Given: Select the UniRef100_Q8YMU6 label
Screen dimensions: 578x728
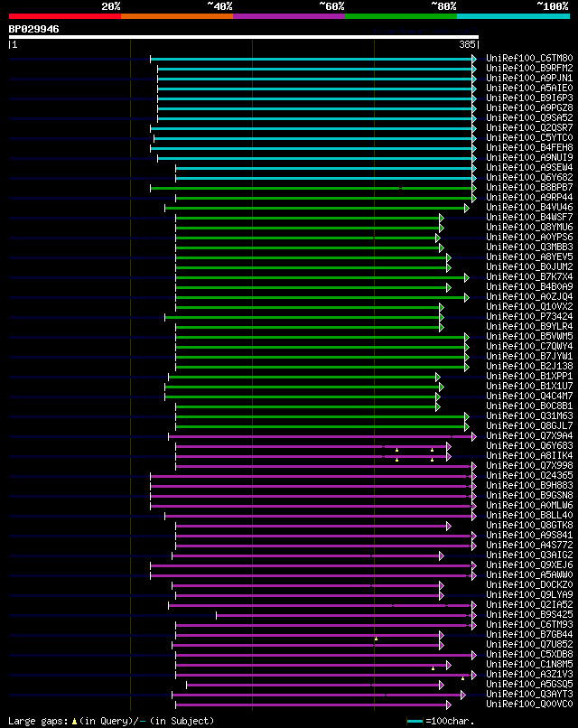Looking at the screenshot, I should tap(529, 227).
